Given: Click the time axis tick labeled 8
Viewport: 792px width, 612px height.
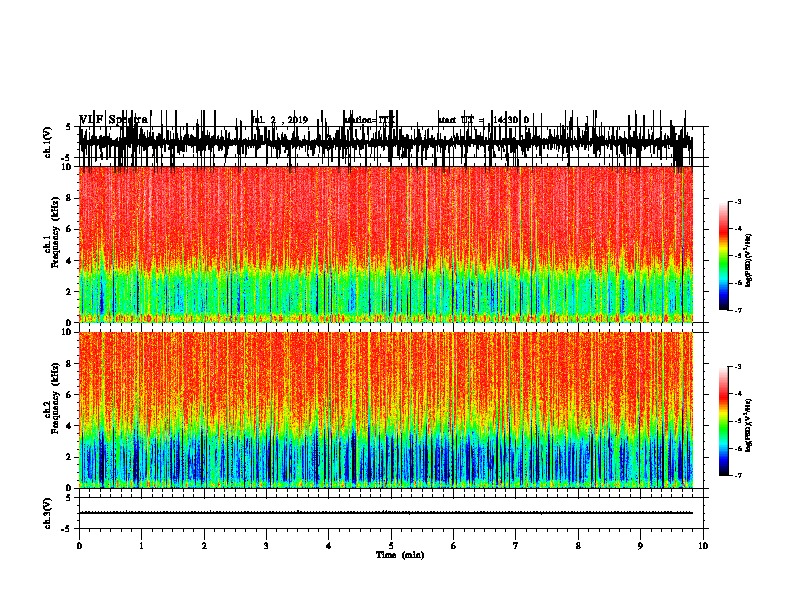Looking at the screenshot, I should 578,546.
